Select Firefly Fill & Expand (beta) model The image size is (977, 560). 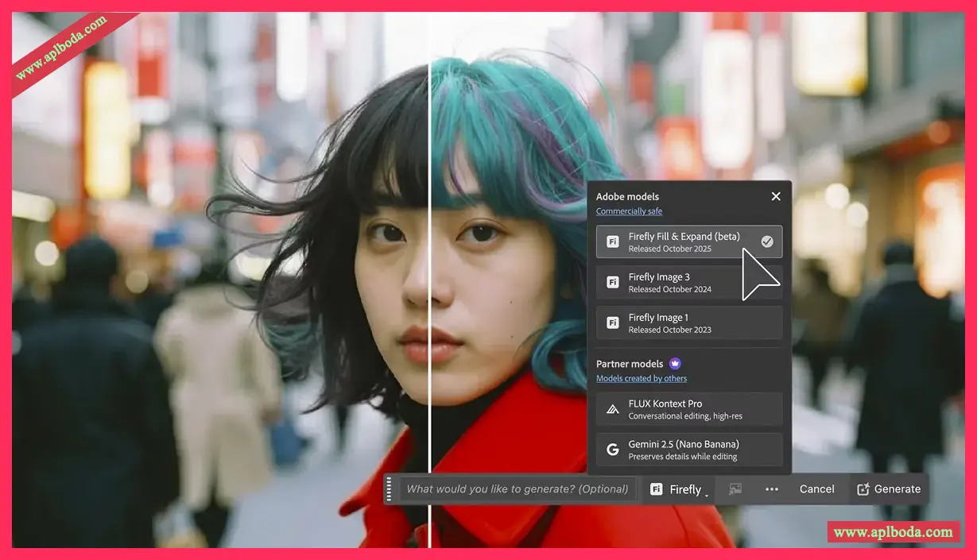[684, 242]
